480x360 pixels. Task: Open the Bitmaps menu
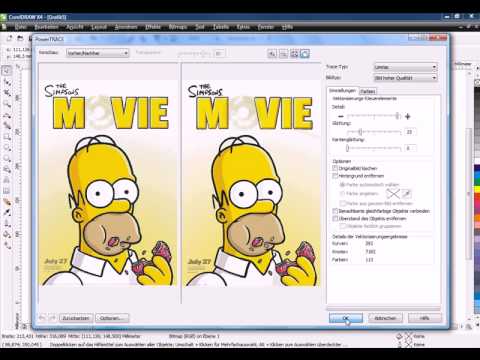point(178,27)
